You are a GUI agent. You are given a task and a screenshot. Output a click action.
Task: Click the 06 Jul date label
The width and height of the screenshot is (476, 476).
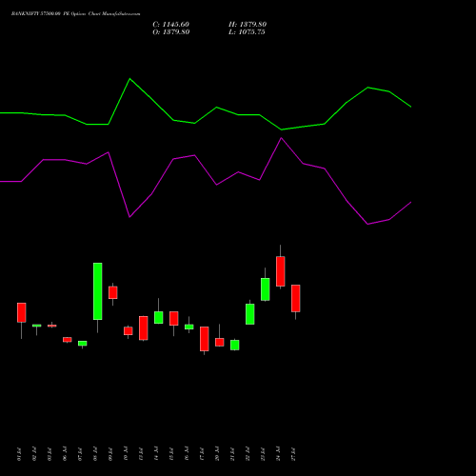click(65, 454)
